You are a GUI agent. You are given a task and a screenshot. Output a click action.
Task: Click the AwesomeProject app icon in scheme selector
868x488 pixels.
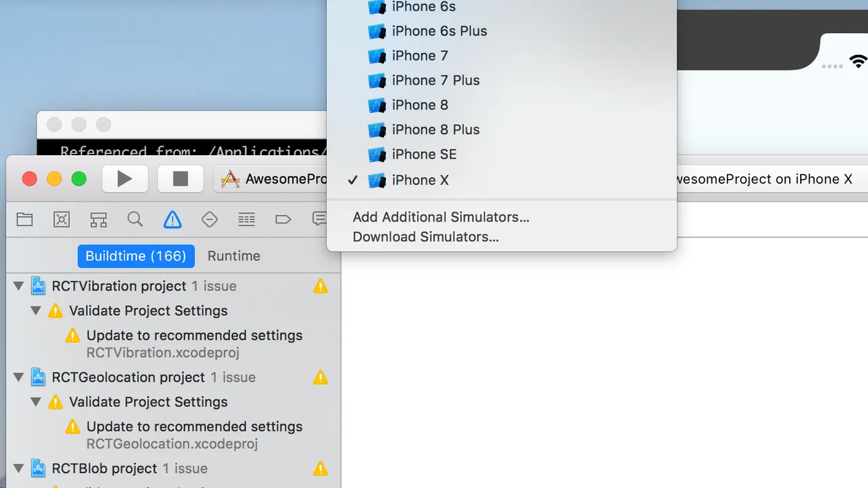(231, 179)
